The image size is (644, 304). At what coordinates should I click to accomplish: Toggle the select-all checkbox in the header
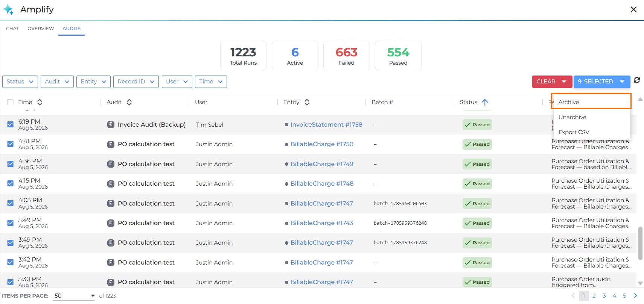(x=11, y=102)
